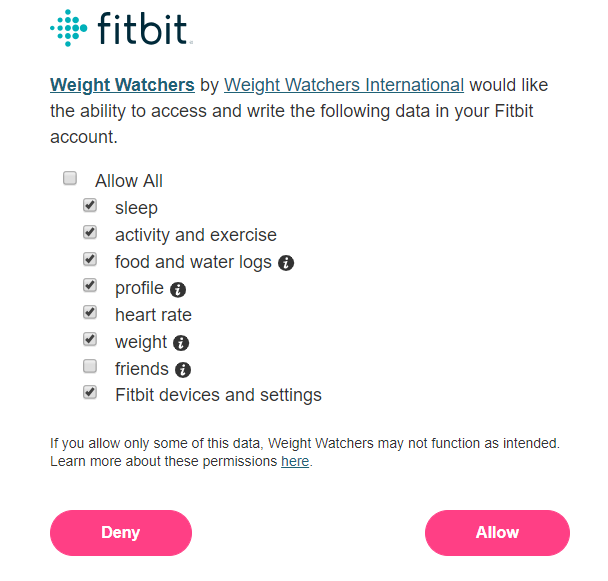Click info icon next to profile
This screenshot has width=608, height=581.
178,290
